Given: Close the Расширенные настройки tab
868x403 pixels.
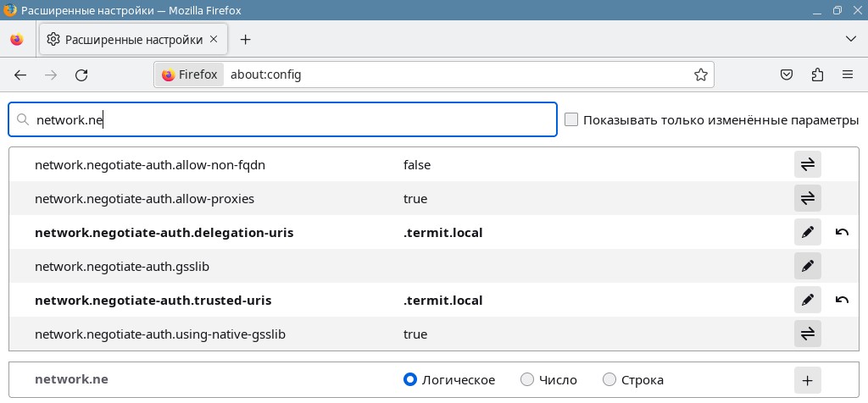Looking at the screenshot, I should [x=214, y=39].
